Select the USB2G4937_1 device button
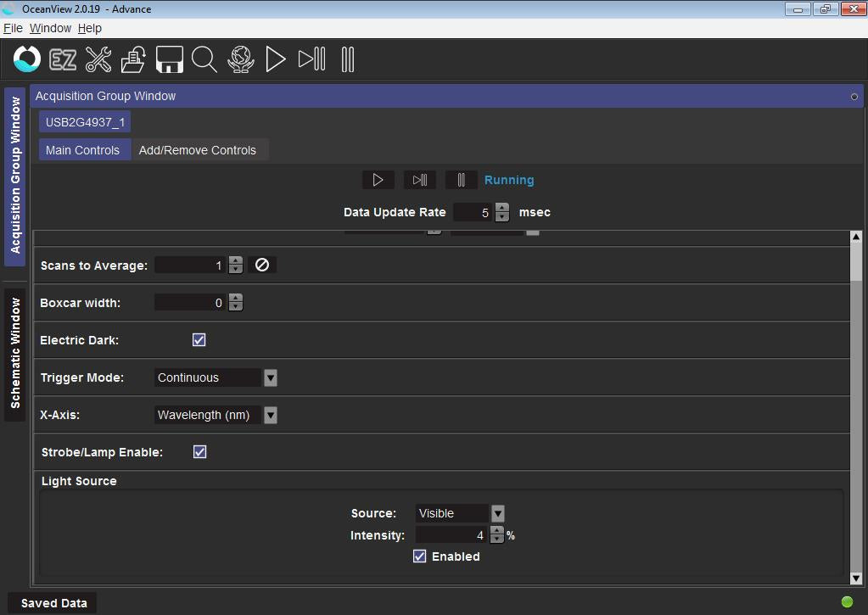This screenshot has width=868, height=615. click(x=85, y=122)
